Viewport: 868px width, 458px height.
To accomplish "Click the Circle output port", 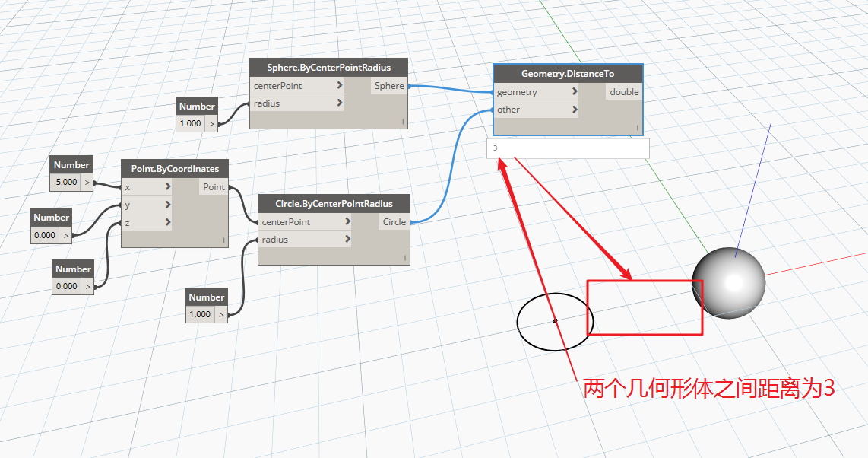I will click(394, 222).
